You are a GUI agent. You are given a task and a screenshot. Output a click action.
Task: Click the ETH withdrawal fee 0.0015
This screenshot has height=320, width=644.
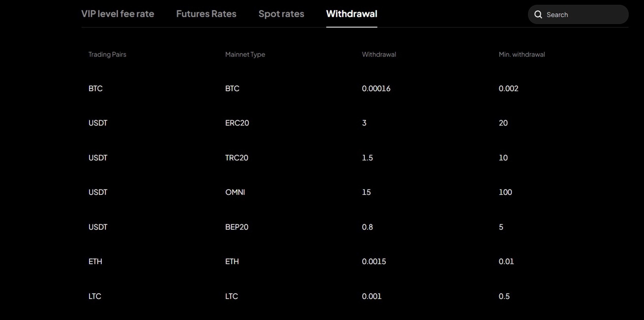pos(374,262)
